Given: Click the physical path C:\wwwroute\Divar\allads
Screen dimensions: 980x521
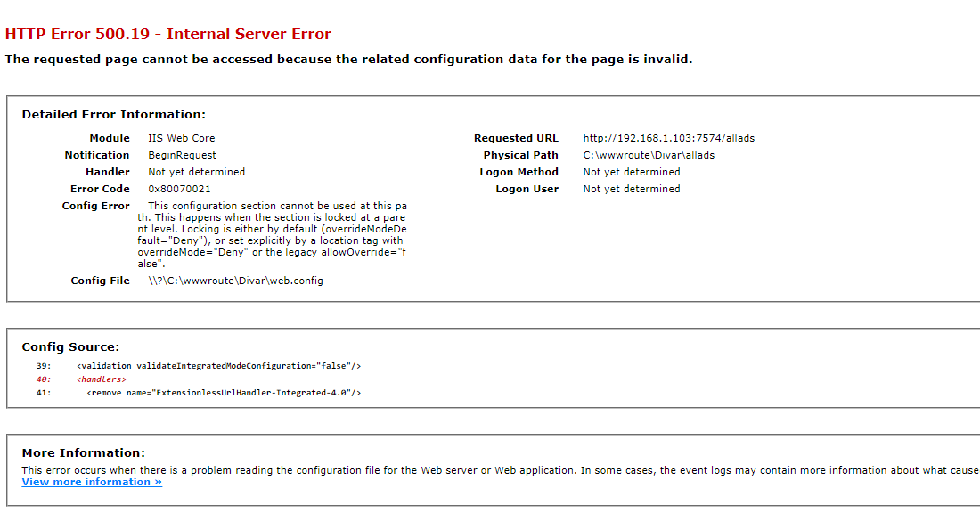Looking at the screenshot, I should point(649,155).
